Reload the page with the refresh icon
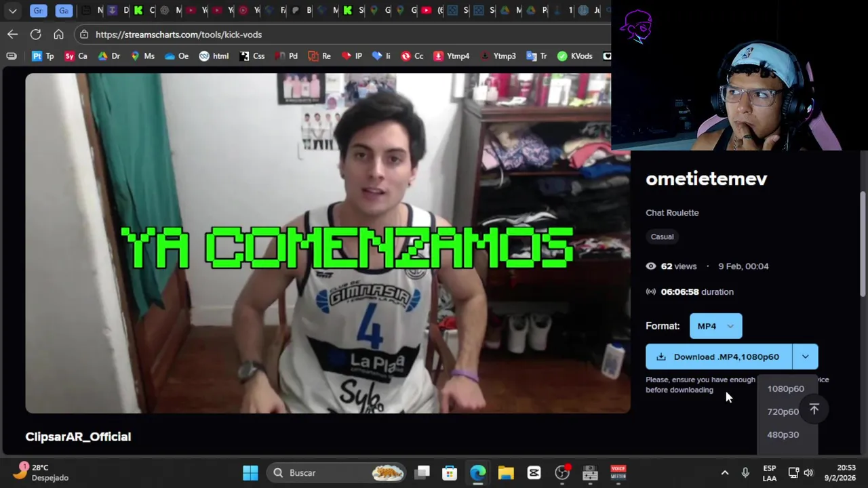This screenshot has height=488, width=868. click(x=36, y=34)
